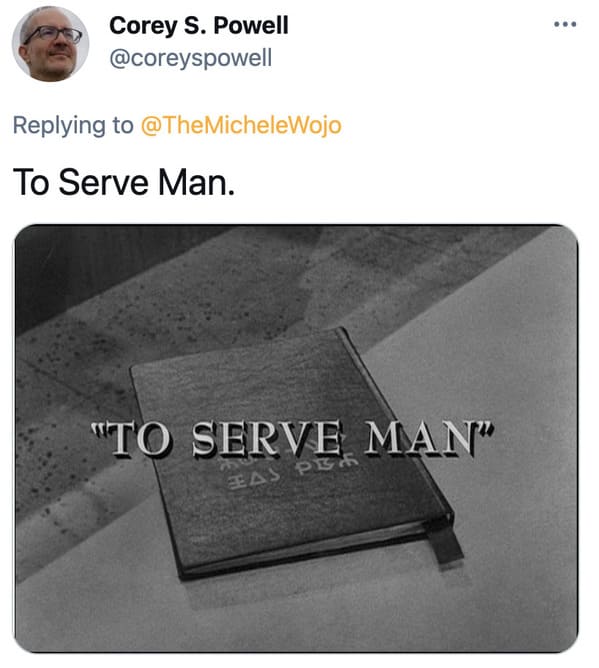Click Corey S. Powell's profile avatar
599x668 pixels.
[x=50, y=43]
